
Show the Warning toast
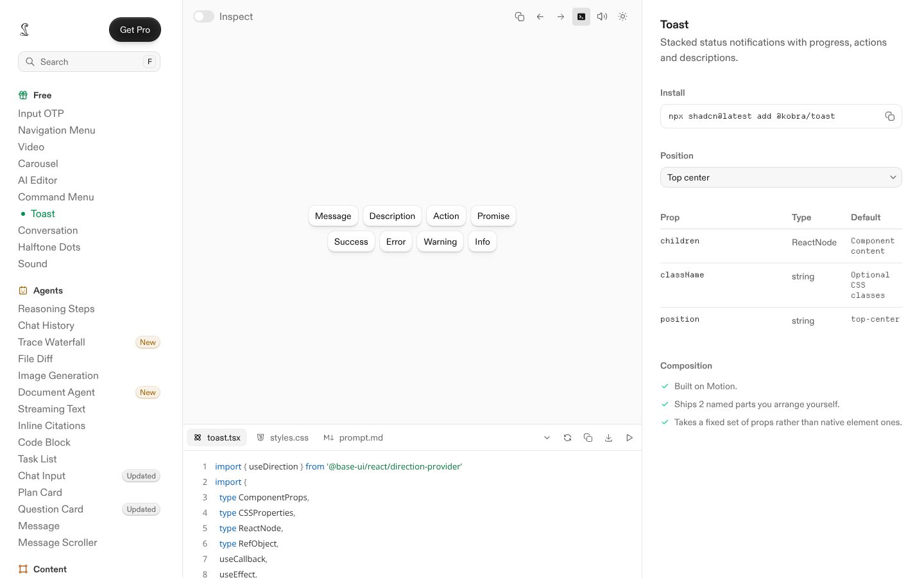coord(440,241)
